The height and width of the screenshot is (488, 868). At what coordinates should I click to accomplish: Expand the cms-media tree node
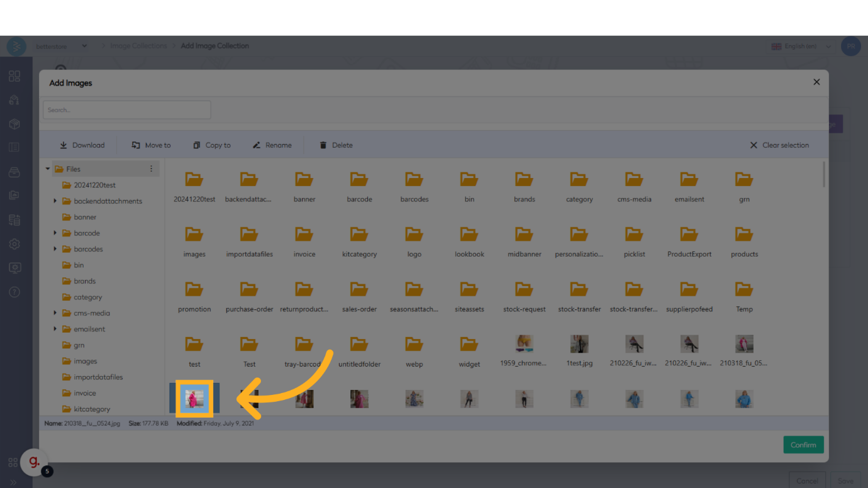tap(55, 313)
